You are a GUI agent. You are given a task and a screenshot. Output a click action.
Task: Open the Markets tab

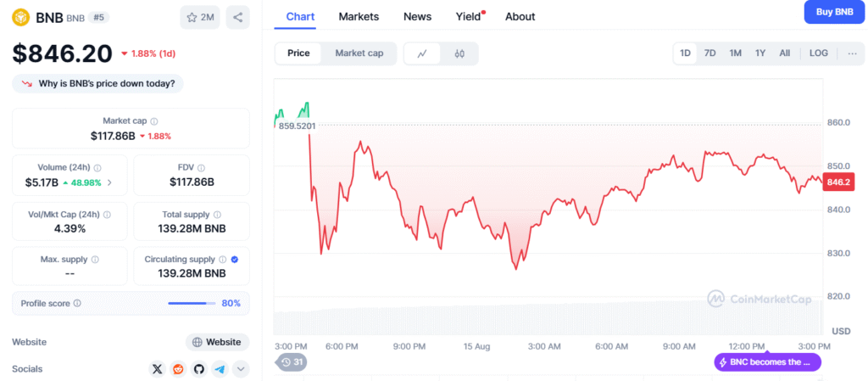click(x=359, y=17)
